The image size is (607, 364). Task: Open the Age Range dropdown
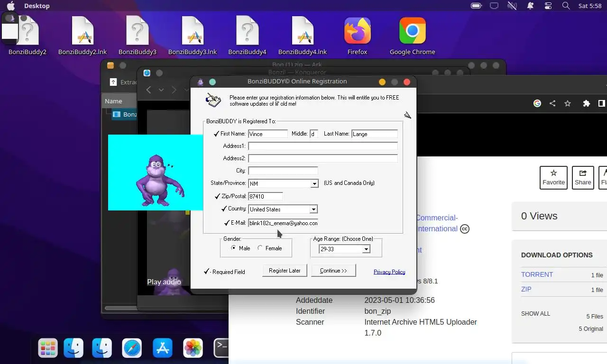pos(366,249)
